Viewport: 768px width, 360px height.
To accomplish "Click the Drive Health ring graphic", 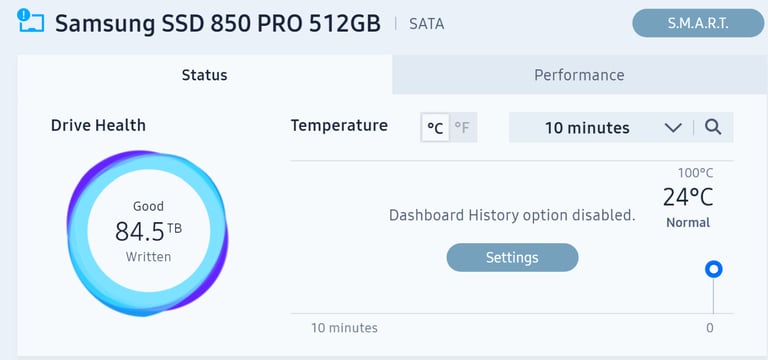I will [x=147, y=233].
